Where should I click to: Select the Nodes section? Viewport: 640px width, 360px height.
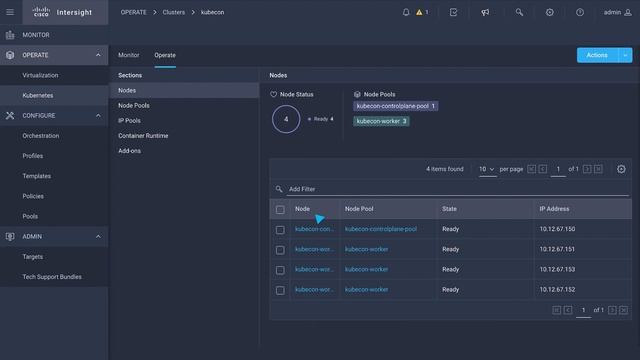(x=184, y=90)
